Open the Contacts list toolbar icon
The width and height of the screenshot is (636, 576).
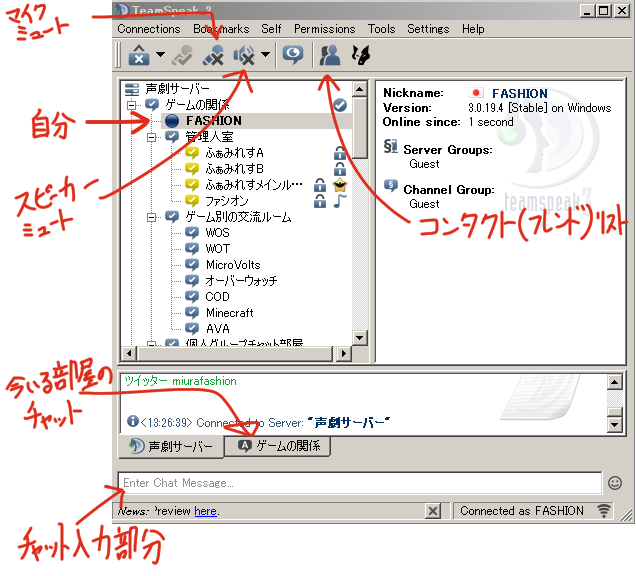tap(329, 55)
